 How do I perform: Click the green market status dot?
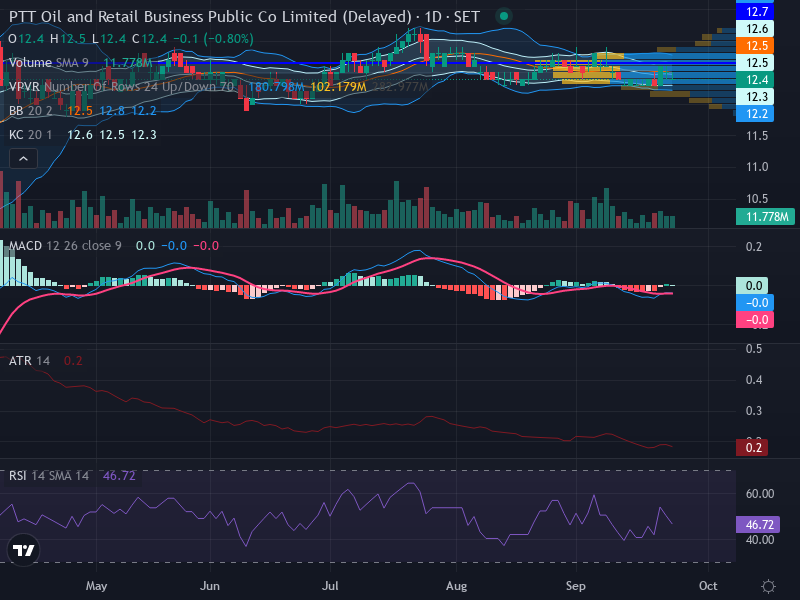[504, 16]
